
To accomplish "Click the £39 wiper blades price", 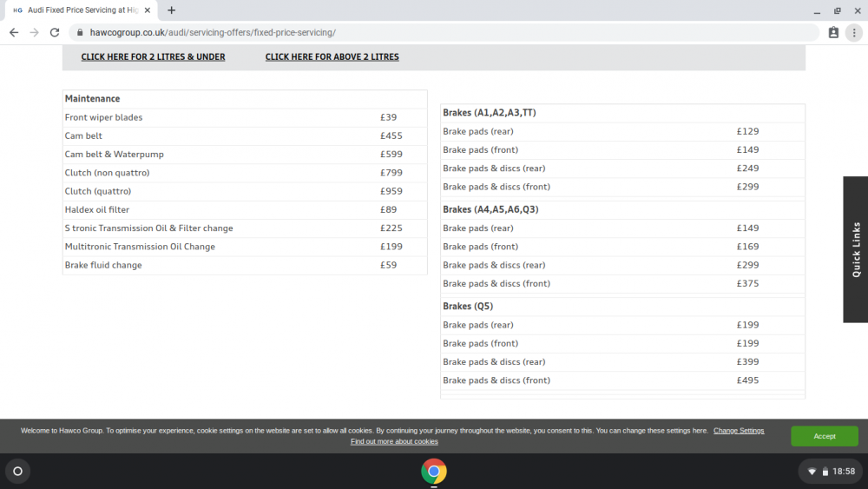I will tap(389, 117).
